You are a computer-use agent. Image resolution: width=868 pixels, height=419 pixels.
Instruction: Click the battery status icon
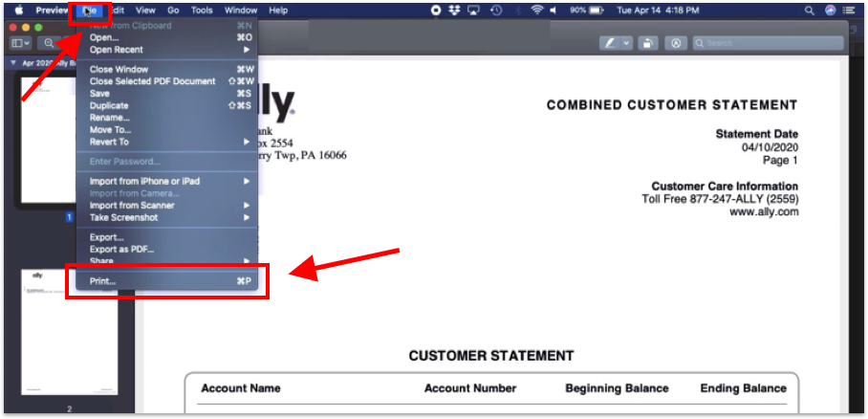tap(597, 10)
